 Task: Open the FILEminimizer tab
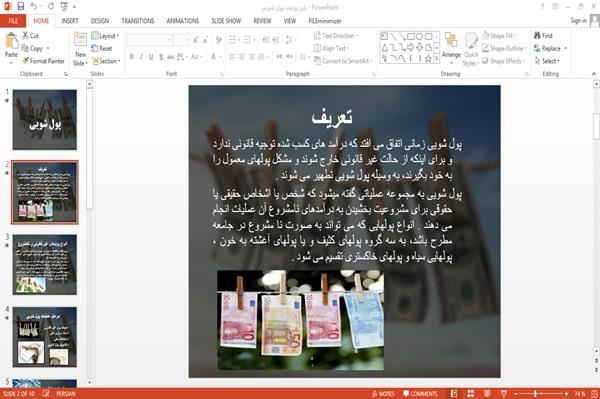coord(324,21)
